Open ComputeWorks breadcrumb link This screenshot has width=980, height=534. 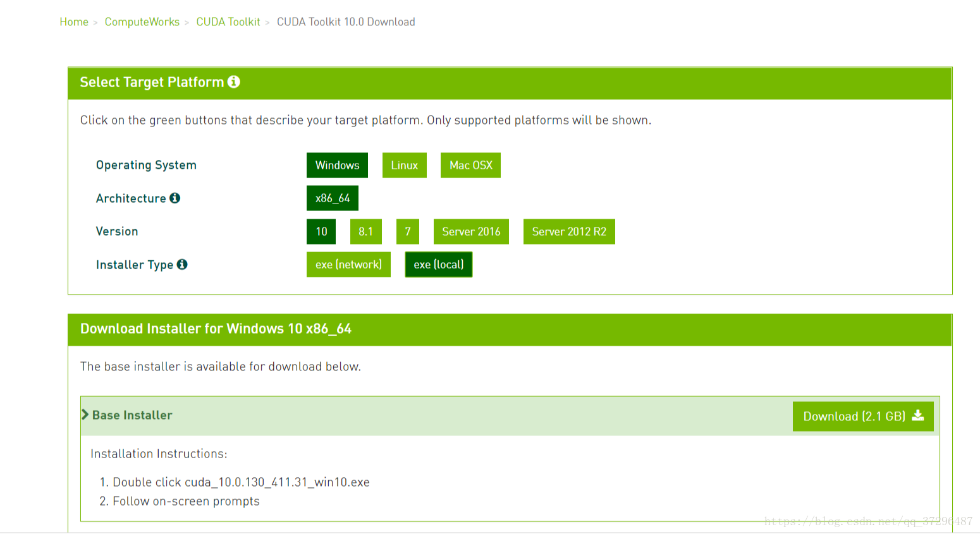tap(142, 22)
